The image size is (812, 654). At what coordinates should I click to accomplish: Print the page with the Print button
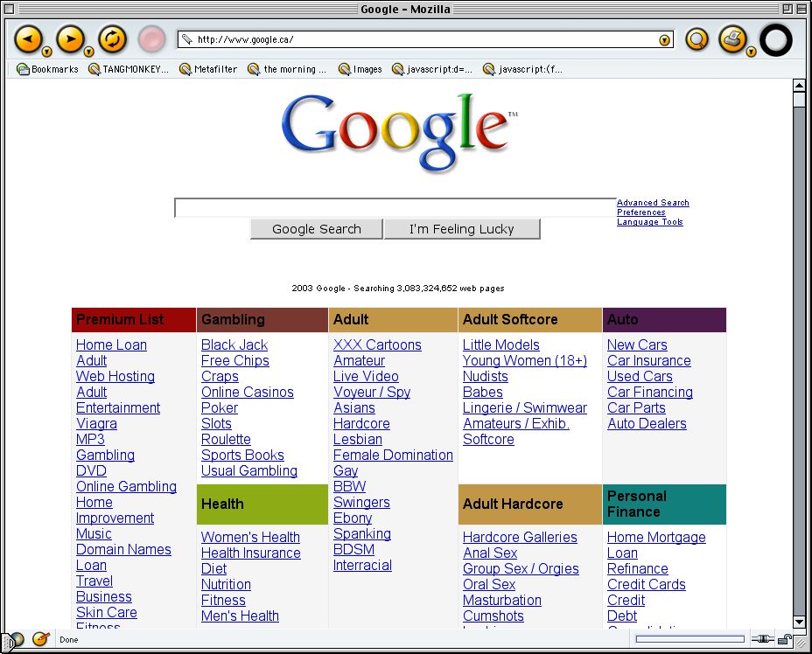point(732,39)
